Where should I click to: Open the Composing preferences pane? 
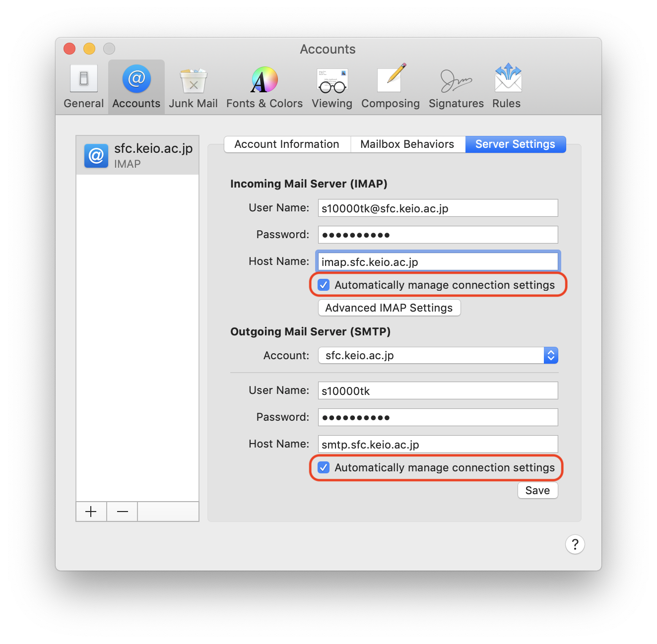pyautogui.click(x=390, y=87)
